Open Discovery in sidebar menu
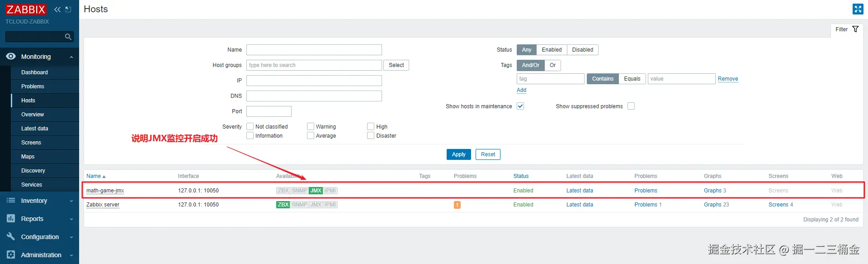This screenshot has height=264, width=868. tap(33, 171)
